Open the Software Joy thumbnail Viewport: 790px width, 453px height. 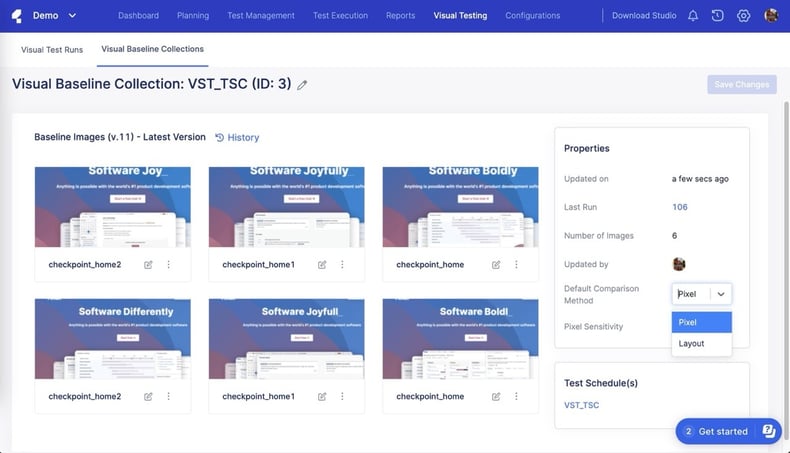(x=113, y=207)
